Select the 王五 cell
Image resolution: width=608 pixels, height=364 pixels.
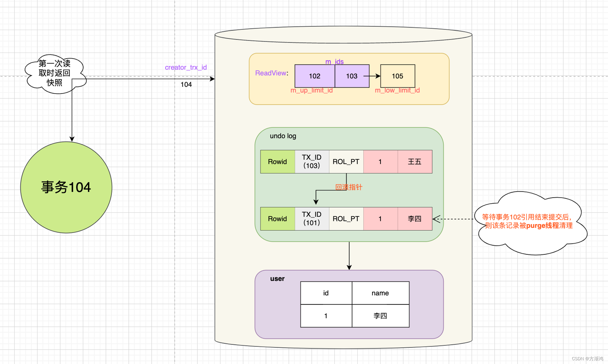point(415,162)
